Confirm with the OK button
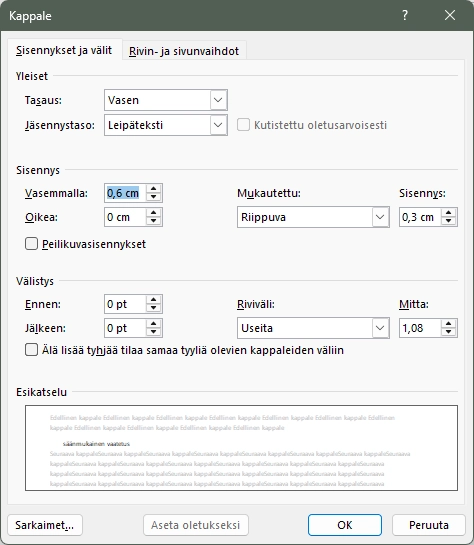Viewport: 474px width, 545px height. 345,525
